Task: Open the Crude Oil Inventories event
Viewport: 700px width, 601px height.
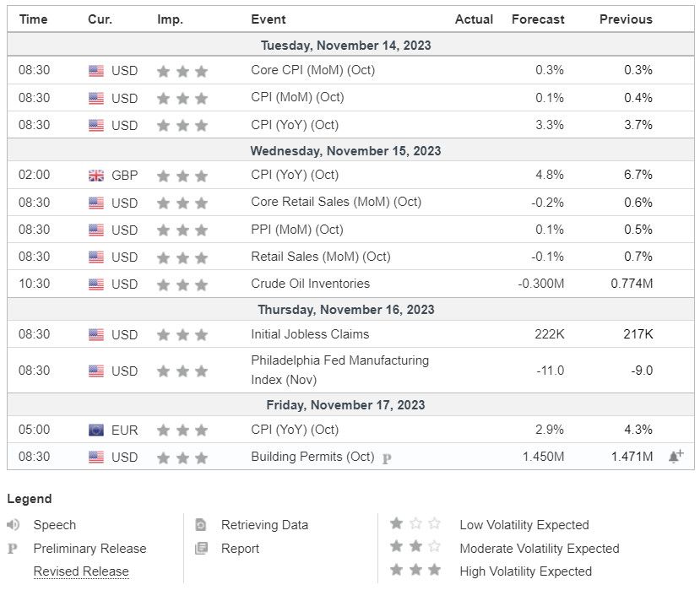Action: [310, 284]
